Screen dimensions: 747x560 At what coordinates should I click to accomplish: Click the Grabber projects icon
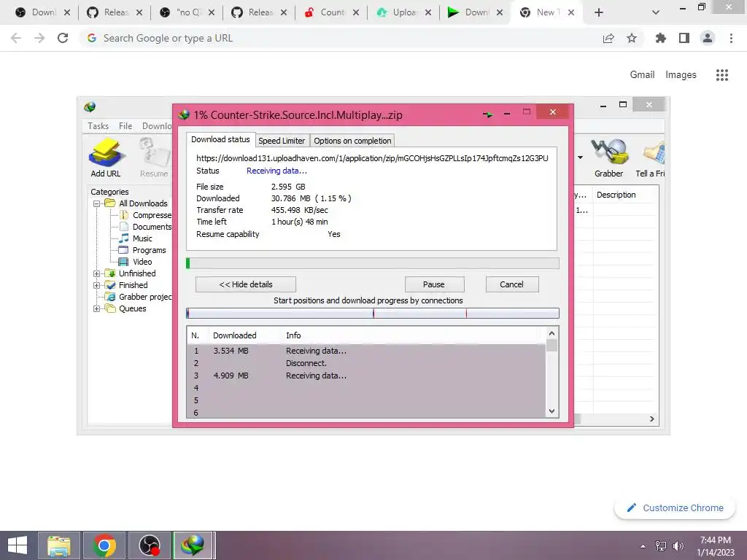110,297
